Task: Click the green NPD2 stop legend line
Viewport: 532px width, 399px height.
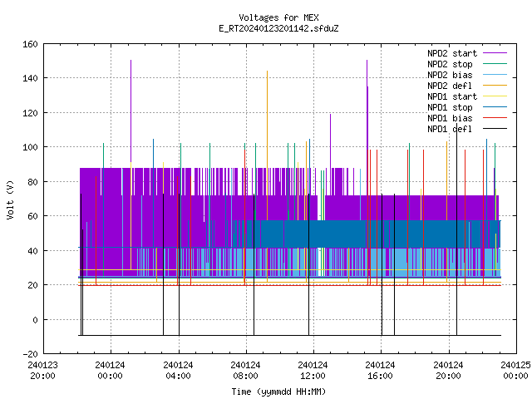Action: [495, 63]
